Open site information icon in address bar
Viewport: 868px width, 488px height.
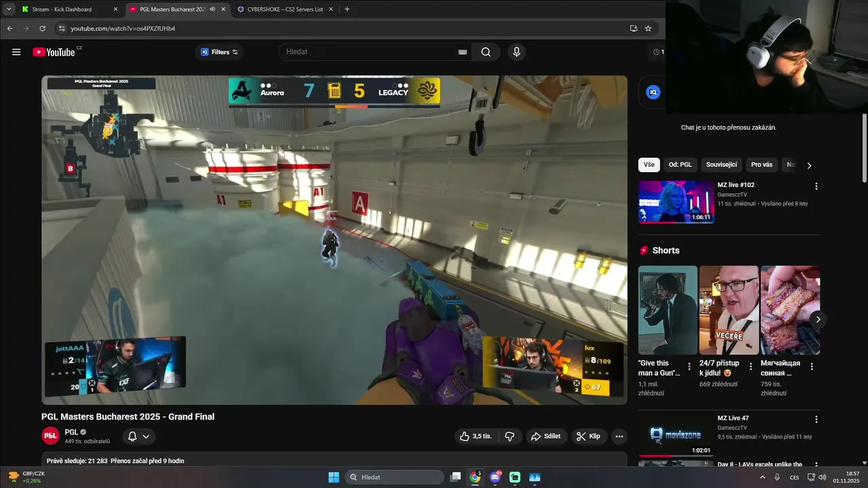(62, 28)
